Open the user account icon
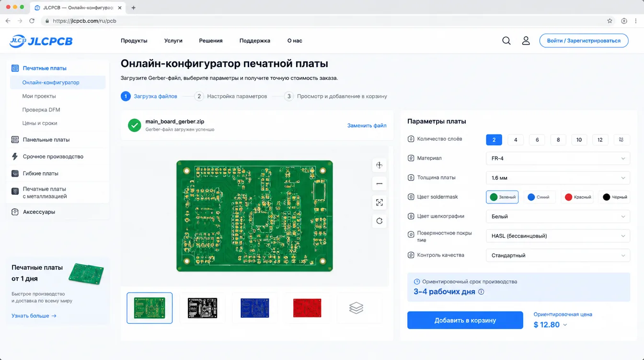This screenshot has height=360, width=644. point(526,41)
